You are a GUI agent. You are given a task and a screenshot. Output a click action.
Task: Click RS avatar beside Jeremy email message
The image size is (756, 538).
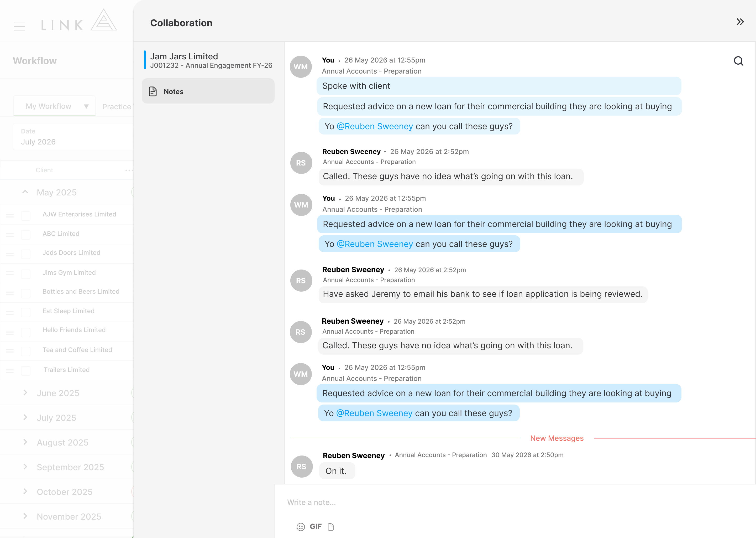pyautogui.click(x=301, y=281)
